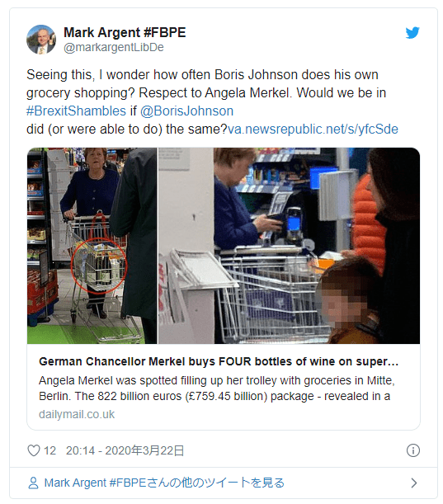Click Mark Argent's profile avatar
This screenshot has height=504, width=443.
pos(41,40)
